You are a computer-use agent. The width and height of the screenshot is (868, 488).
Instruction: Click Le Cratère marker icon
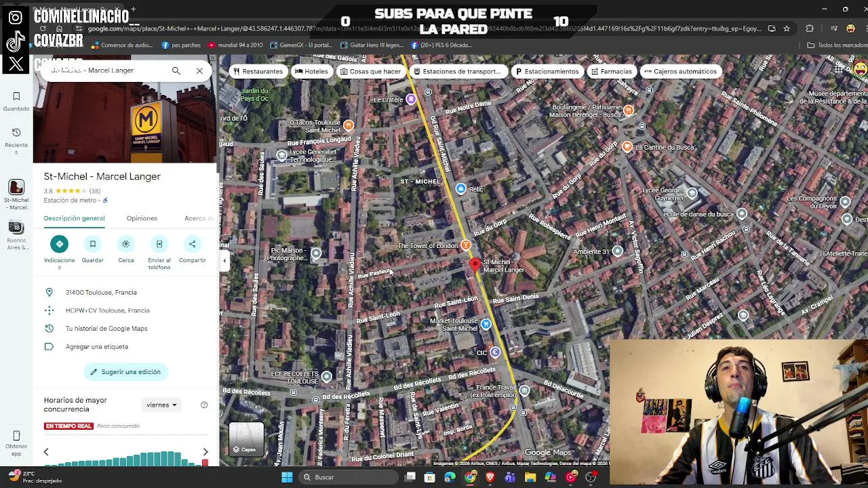click(410, 100)
